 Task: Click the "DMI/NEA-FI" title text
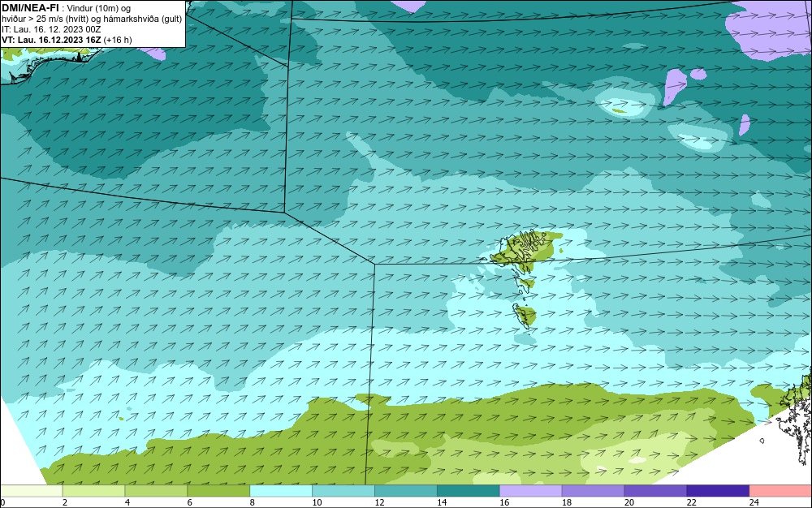[30, 8]
